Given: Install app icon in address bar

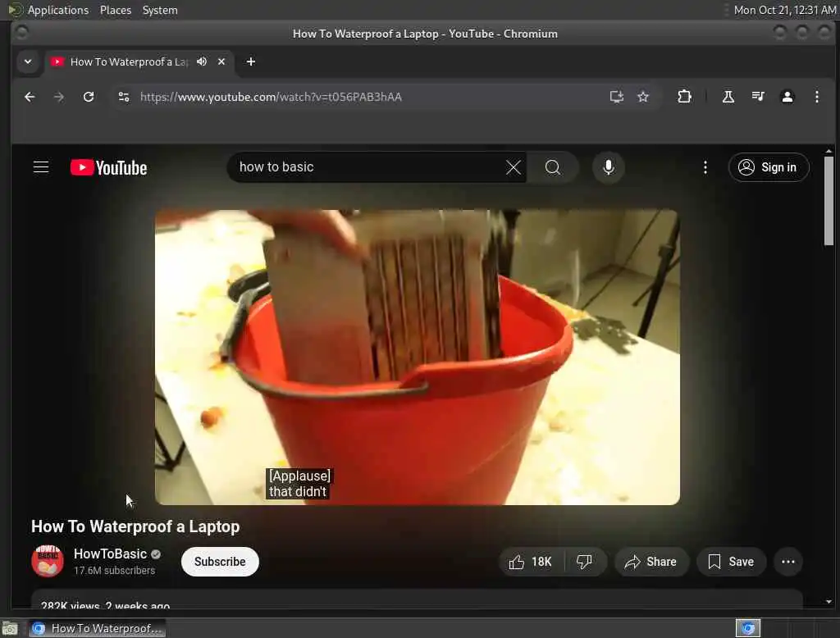Looking at the screenshot, I should [616, 97].
